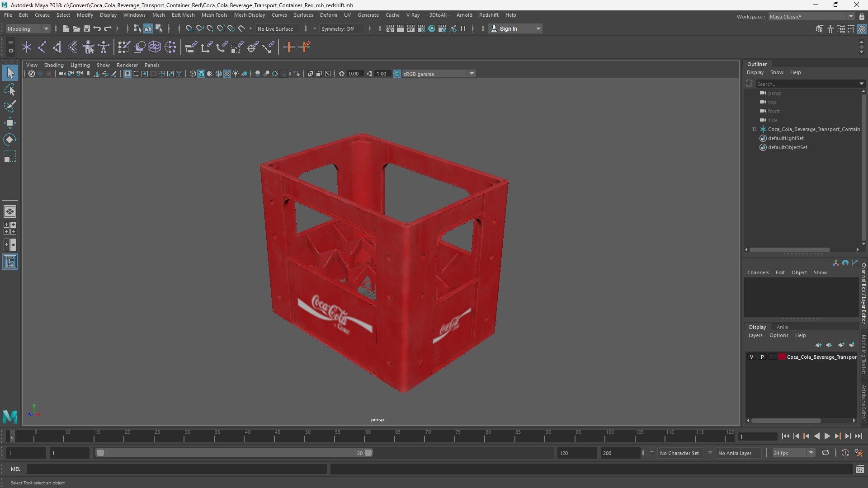Image resolution: width=868 pixels, height=488 pixels.
Task: Toggle viewport grid display icon
Action: 127,74
